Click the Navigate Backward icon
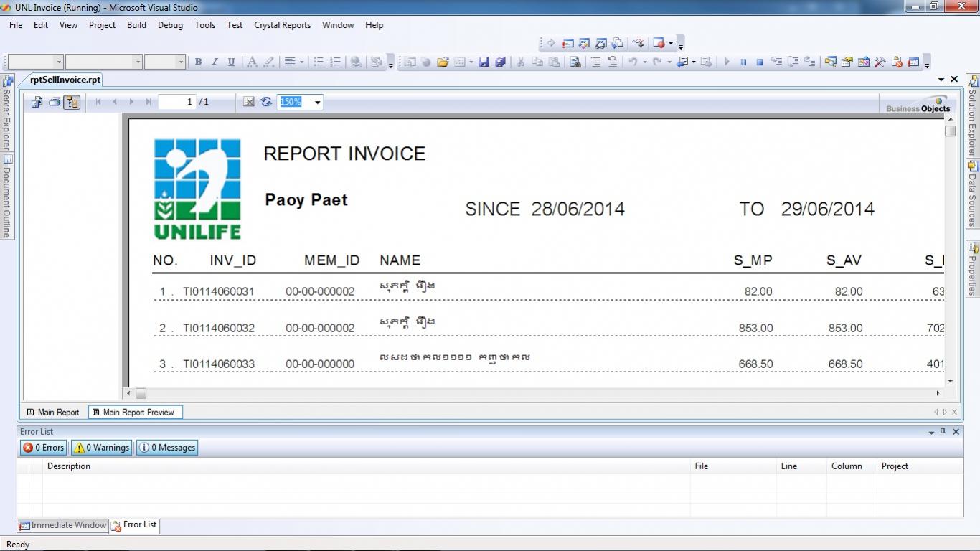Image resolution: width=980 pixels, height=551 pixels. [x=682, y=62]
